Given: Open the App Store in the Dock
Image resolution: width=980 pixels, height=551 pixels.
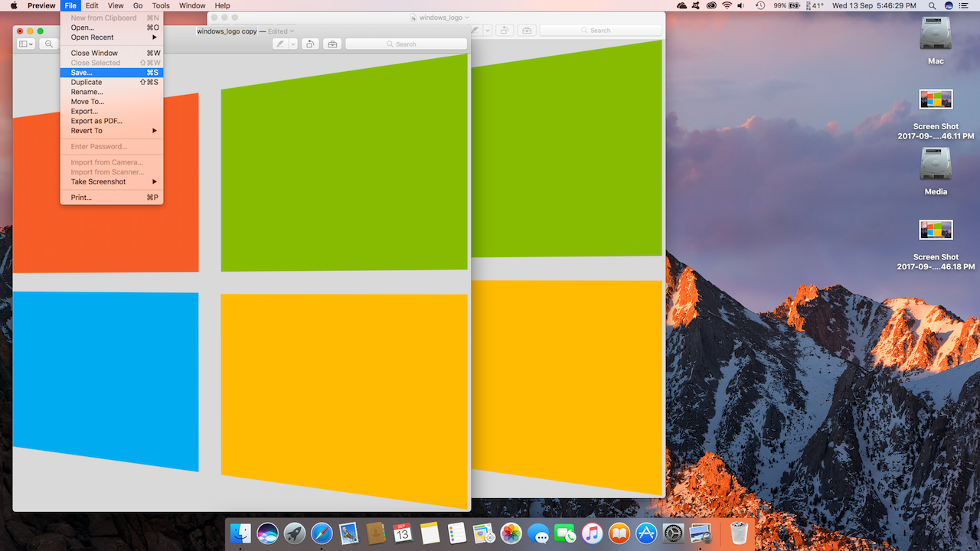Looking at the screenshot, I should (646, 533).
